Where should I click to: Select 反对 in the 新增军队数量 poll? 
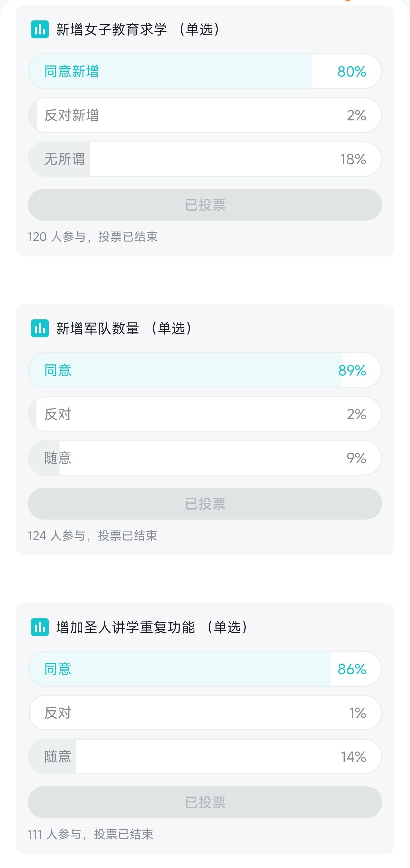[x=205, y=414]
